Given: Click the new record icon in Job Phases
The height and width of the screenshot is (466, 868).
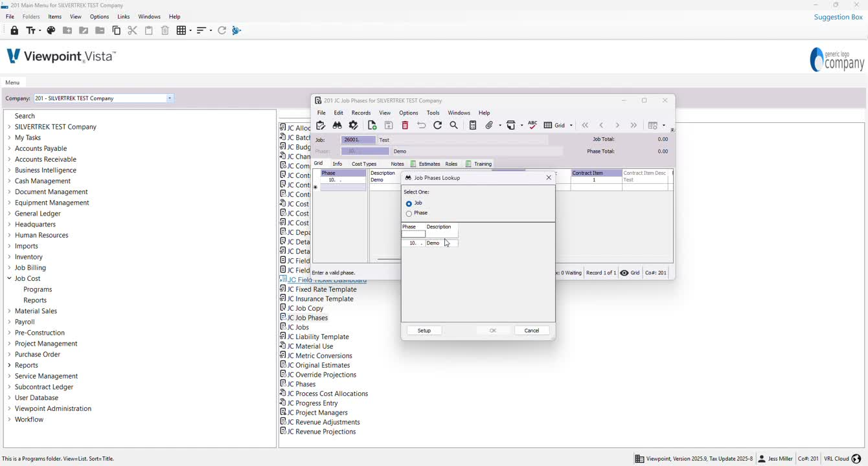Looking at the screenshot, I should coord(372,126).
